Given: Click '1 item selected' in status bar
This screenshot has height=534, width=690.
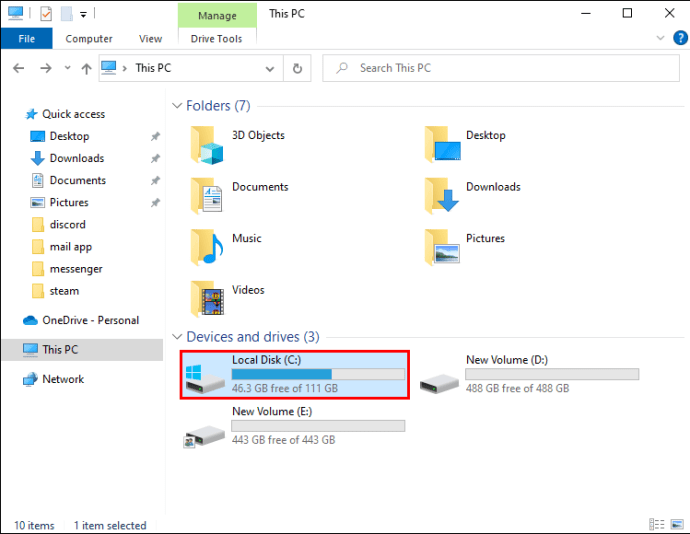Looking at the screenshot, I should 110,525.
